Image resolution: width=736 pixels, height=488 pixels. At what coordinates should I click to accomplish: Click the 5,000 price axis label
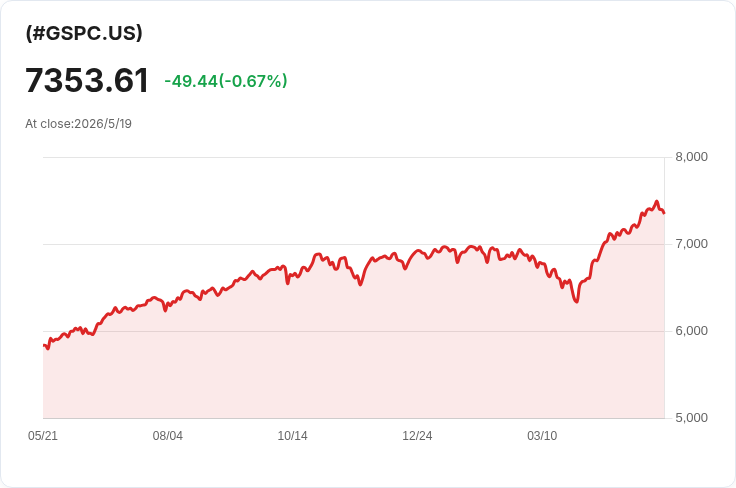pyautogui.click(x=691, y=418)
